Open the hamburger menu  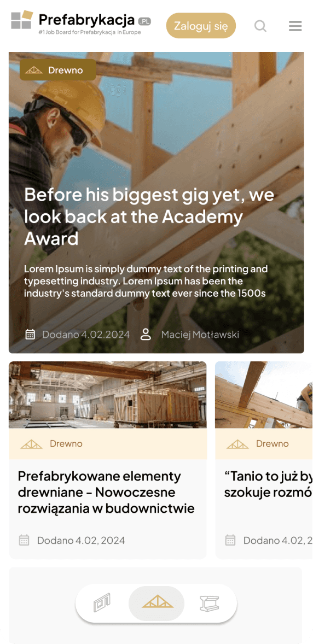coord(295,26)
